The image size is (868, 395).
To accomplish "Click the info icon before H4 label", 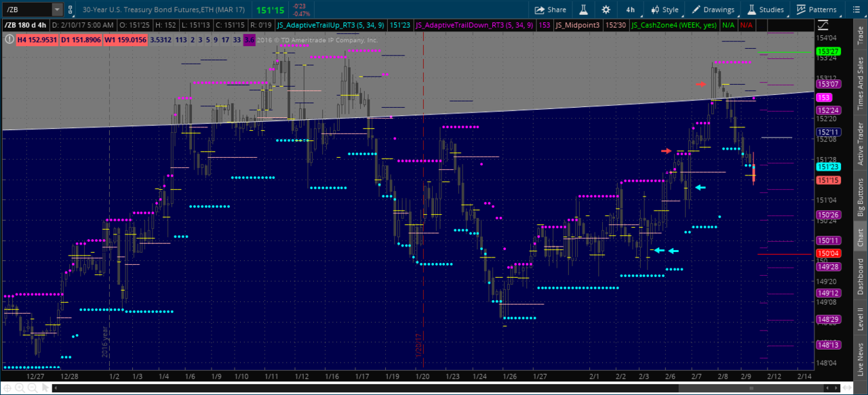I will (9, 39).
